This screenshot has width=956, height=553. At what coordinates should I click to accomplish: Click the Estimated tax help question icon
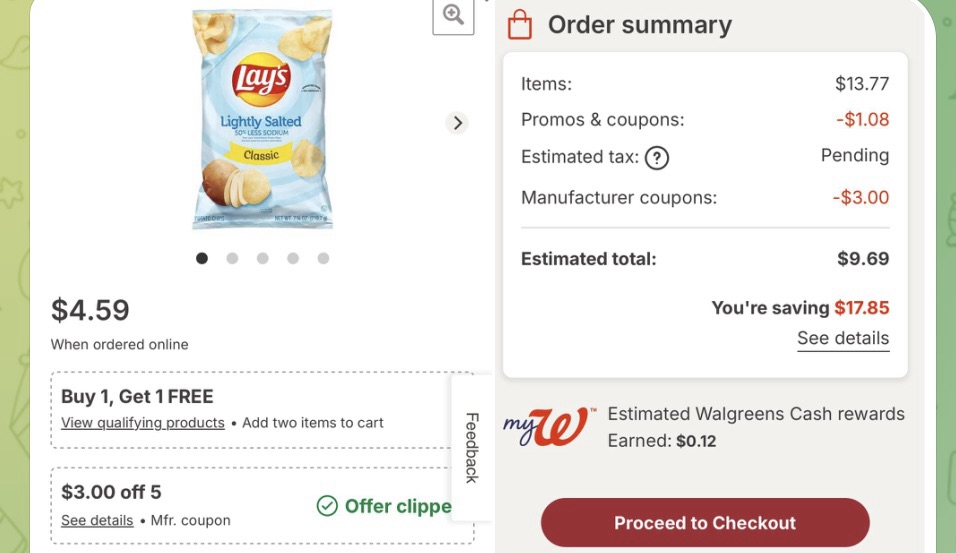656,157
